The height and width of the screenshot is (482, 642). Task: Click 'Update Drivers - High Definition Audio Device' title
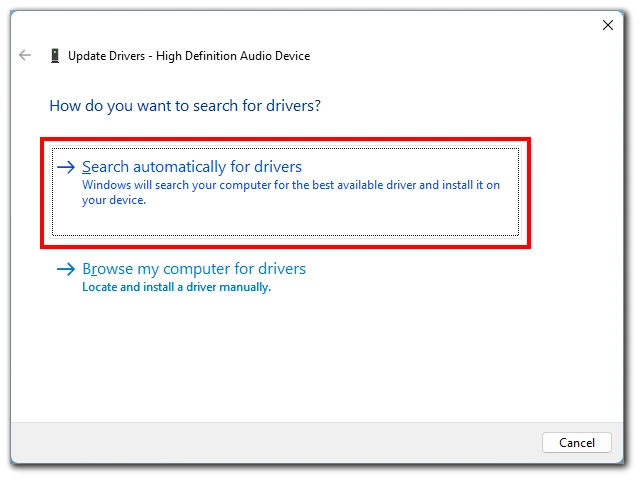(x=189, y=56)
